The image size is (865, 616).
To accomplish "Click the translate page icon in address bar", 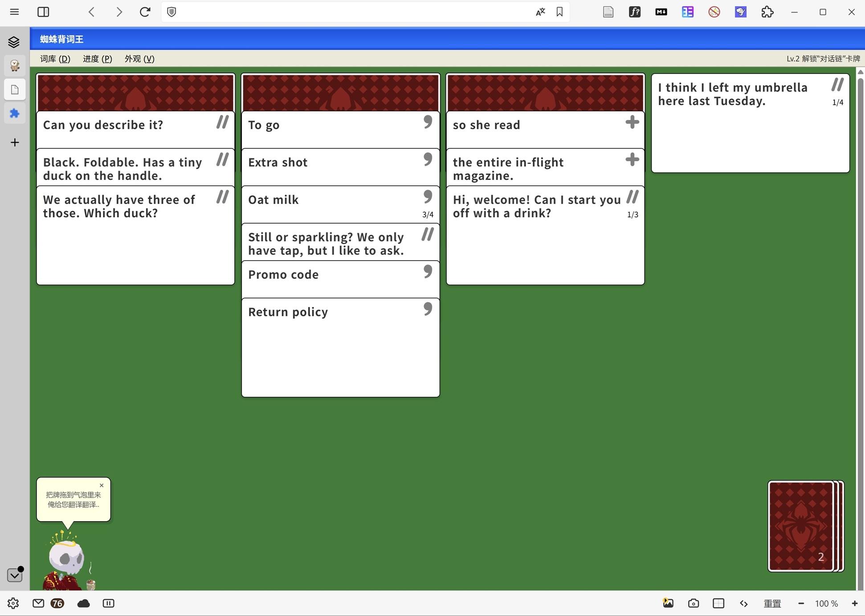I will click(x=540, y=12).
